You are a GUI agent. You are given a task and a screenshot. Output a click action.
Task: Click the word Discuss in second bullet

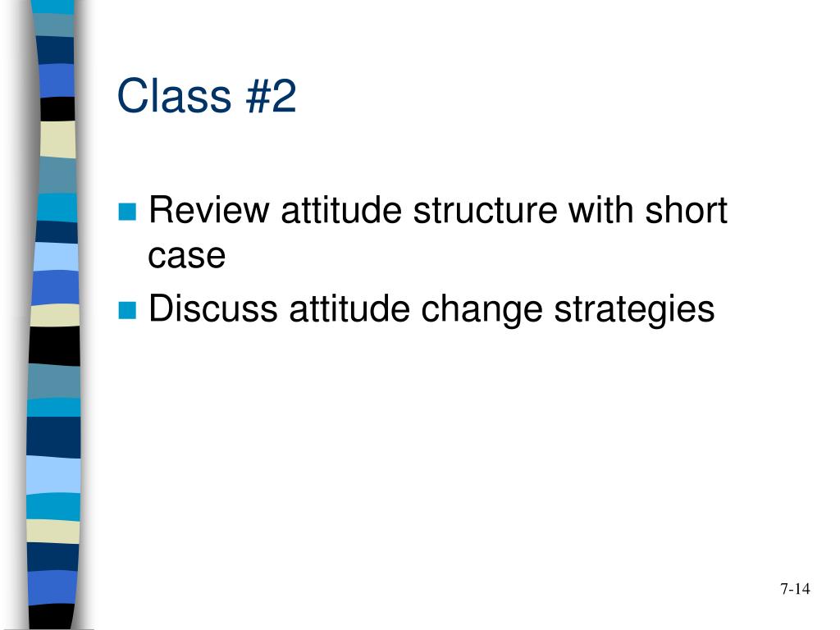point(213,308)
